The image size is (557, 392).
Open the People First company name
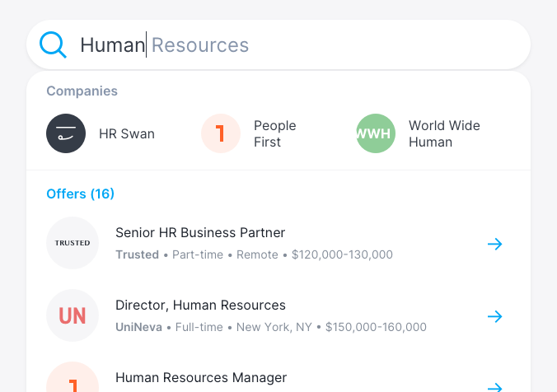(x=274, y=133)
